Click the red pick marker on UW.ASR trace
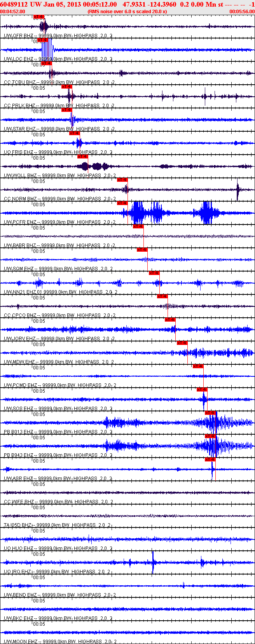255x644 pixels. [x=210, y=460]
